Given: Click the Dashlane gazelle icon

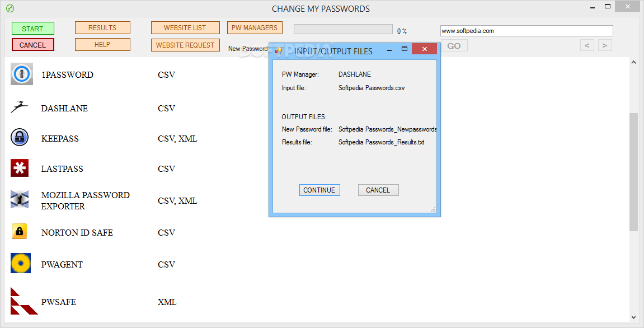Looking at the screenshot, I should (20, 107).
